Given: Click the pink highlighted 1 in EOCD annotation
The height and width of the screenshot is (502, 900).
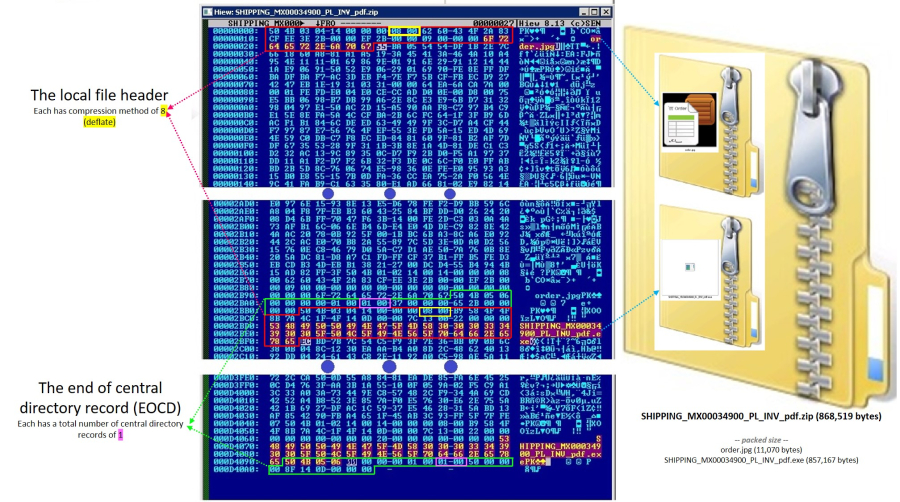Looking at the screenshot, I should 121,435.
